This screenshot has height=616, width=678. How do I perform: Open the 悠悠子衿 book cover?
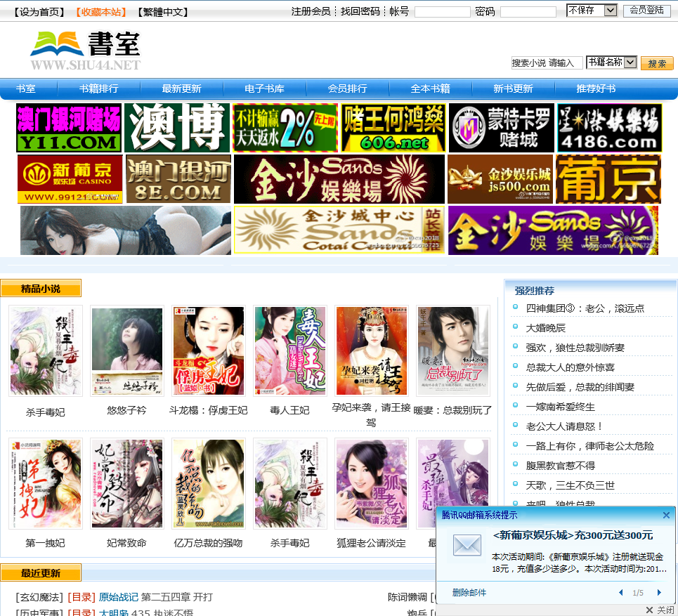(127, 351)
